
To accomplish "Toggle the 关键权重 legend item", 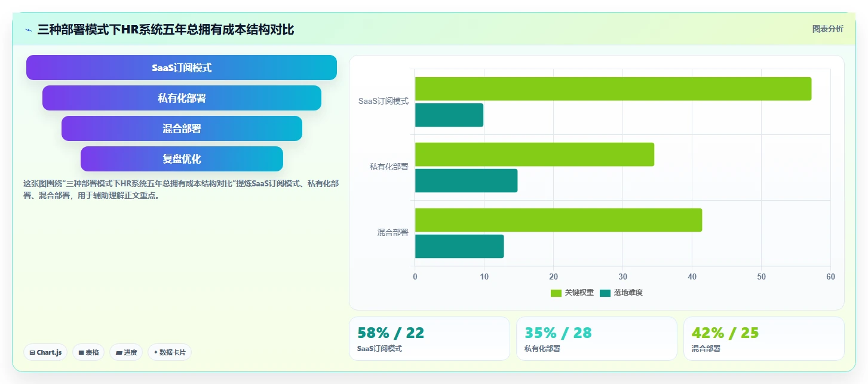I will point(572,293).
